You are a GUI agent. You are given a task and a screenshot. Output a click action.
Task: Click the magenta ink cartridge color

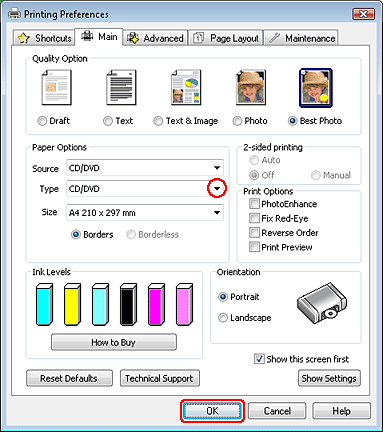(156, 304)
